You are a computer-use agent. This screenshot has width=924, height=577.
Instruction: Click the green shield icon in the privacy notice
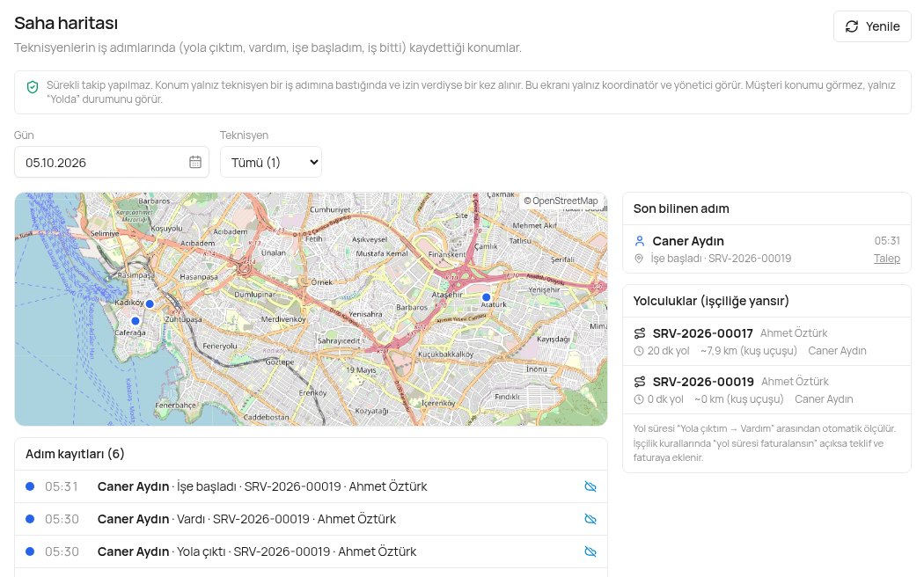[33, 87]
